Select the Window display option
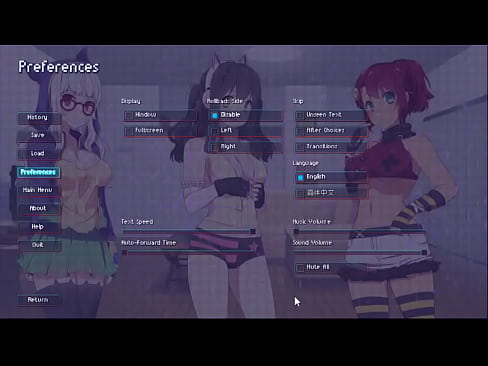Screen dimensions: 488x366 point(160,115)
